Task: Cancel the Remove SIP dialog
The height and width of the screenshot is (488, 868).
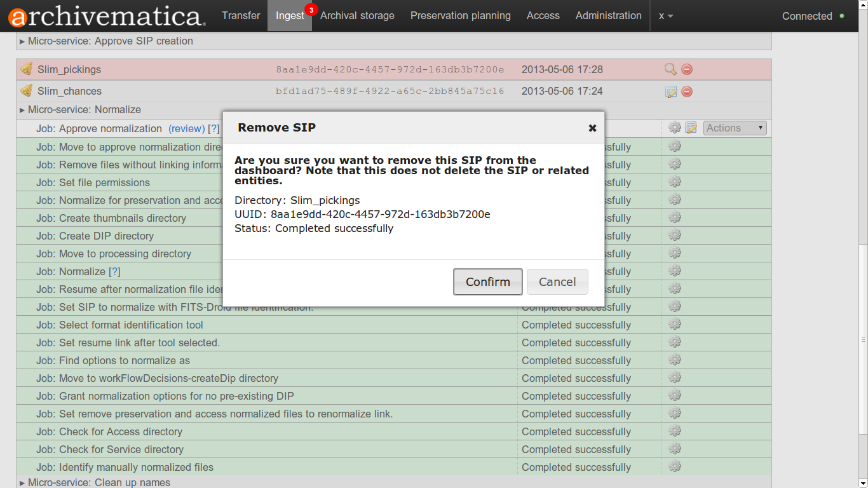Action: [557, 281]
